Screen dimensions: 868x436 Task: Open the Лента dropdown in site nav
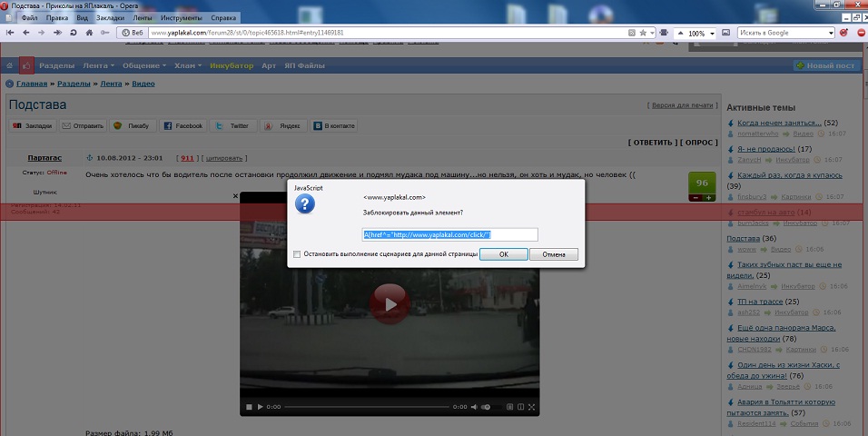pos(99,65)
